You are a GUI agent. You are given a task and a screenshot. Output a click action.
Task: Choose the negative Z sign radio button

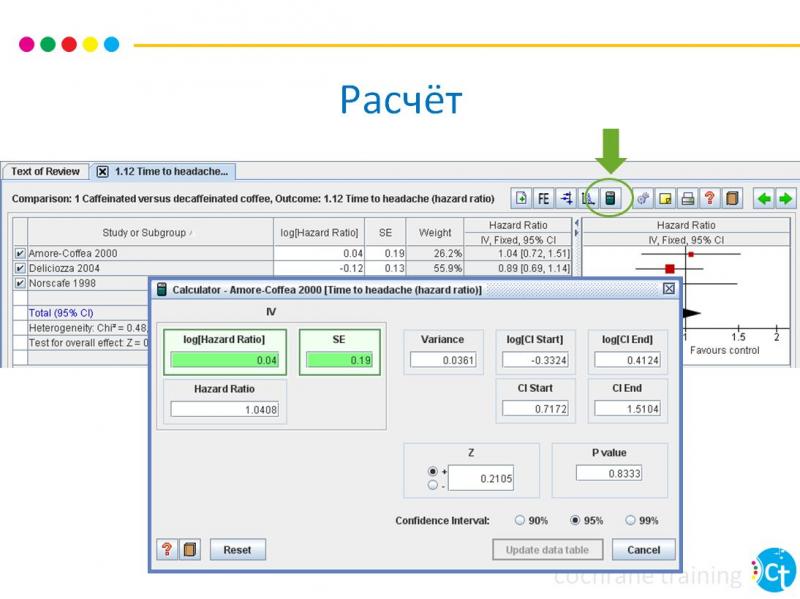(432, 485)
